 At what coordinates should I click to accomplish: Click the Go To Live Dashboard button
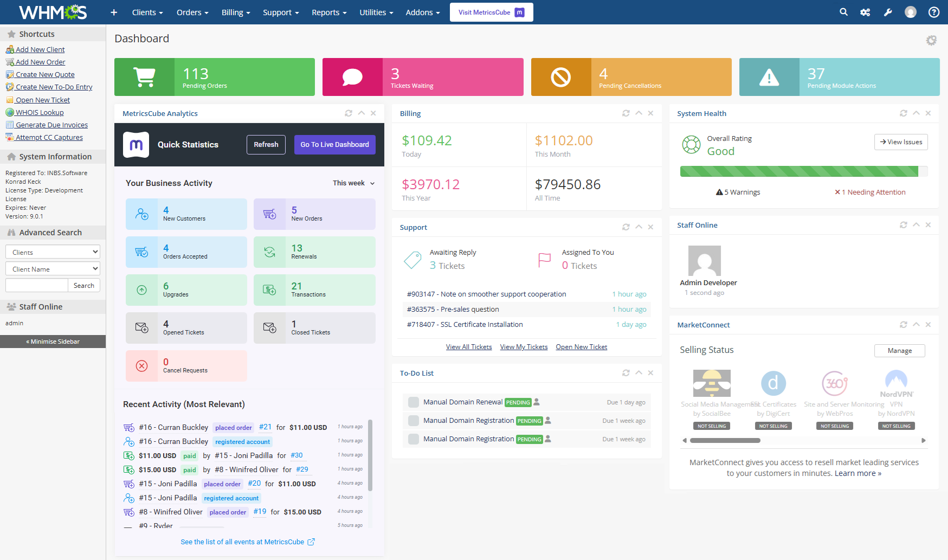coord(334,144)
